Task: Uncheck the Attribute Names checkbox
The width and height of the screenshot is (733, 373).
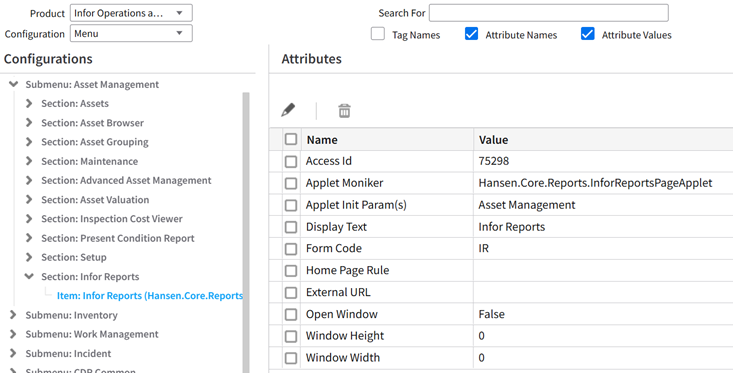Action: (471, 34)
